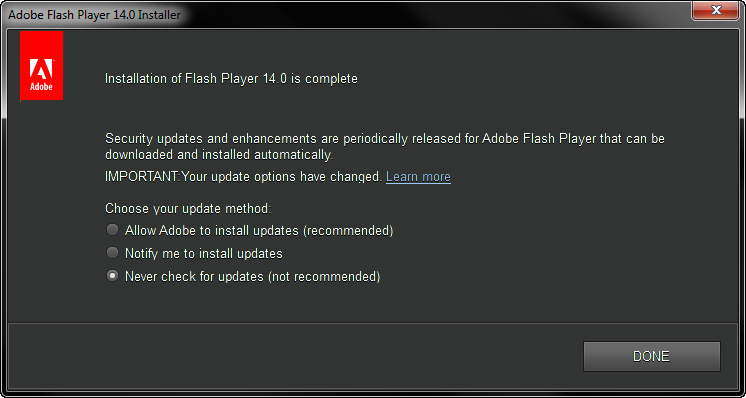This screenshot has width=746, height=398.
Task: Close the Flash Player installer window
Action: pos(716,10)
